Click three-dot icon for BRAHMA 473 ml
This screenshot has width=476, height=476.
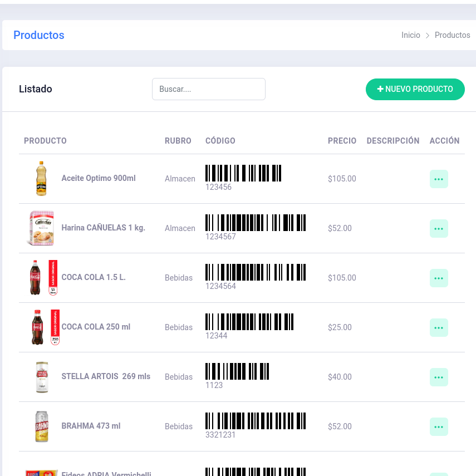pyautogui.click(x=439, y=427)
